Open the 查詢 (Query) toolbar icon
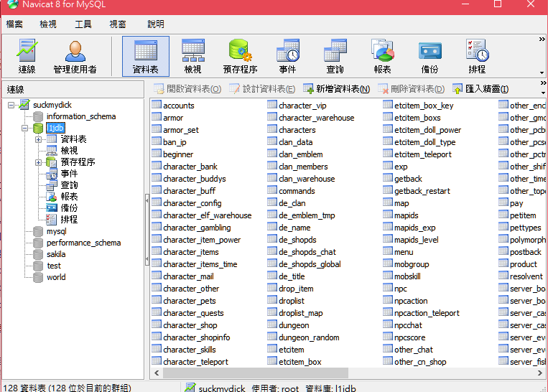This screenshot has height=392, width=548. 335,57
